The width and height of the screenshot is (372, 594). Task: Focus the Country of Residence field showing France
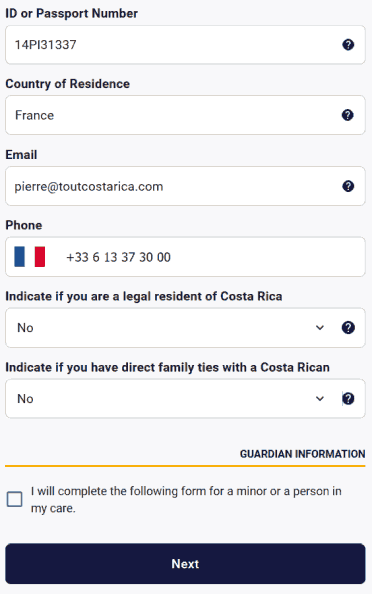click(x=185, y=115)
